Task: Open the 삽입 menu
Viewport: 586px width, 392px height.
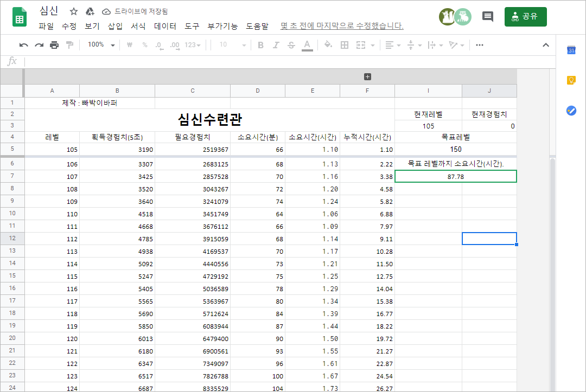Action: pyautogui.click(x=114, y=25)
